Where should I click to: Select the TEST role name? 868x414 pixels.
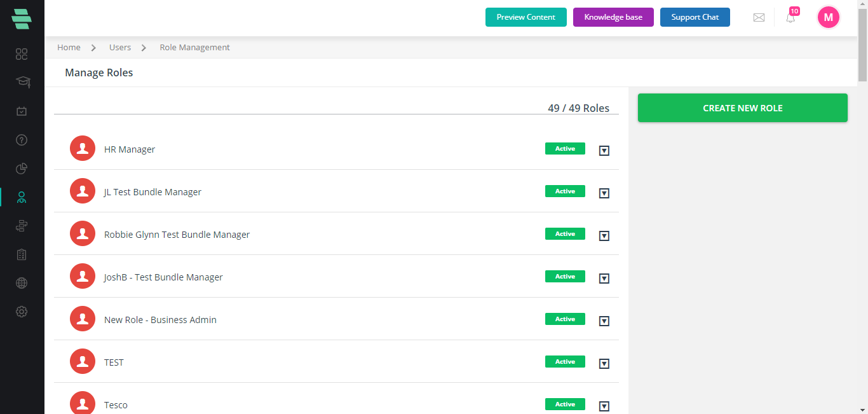click(114, 362)
